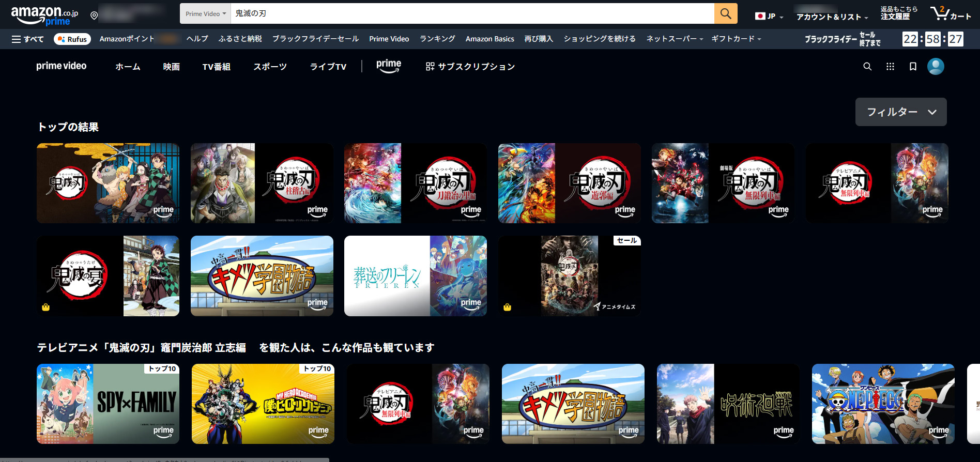Viewport: 980px width, 462px height.
Task: Click the Prime Video search magnifier icon
Action: point(867,67)
